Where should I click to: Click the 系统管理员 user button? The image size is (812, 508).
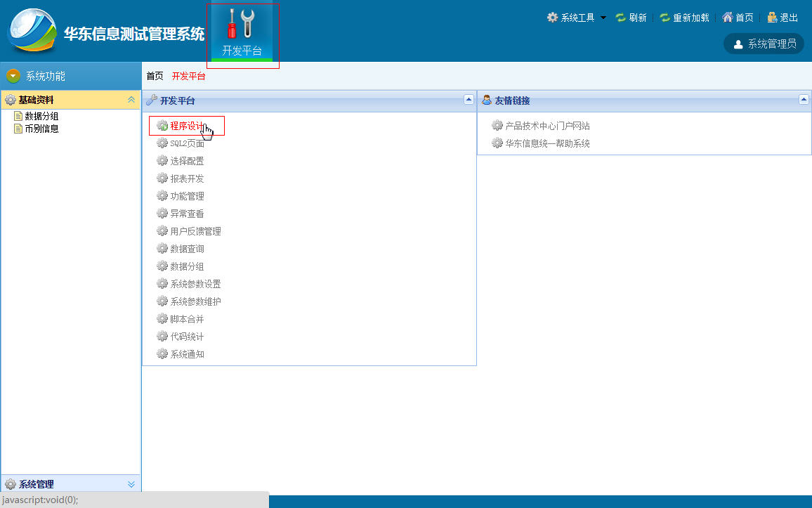764,44
